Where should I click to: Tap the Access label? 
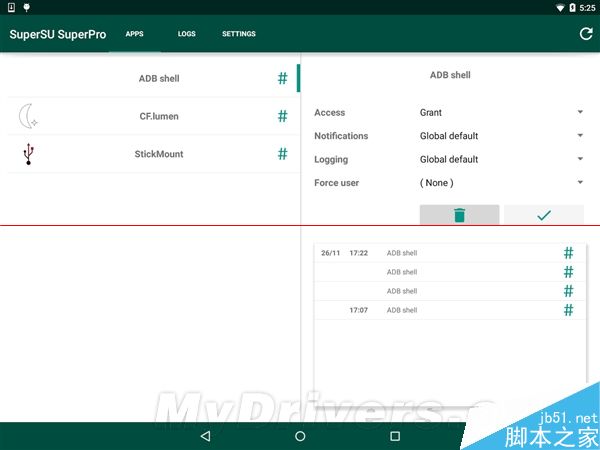(329, 112)
